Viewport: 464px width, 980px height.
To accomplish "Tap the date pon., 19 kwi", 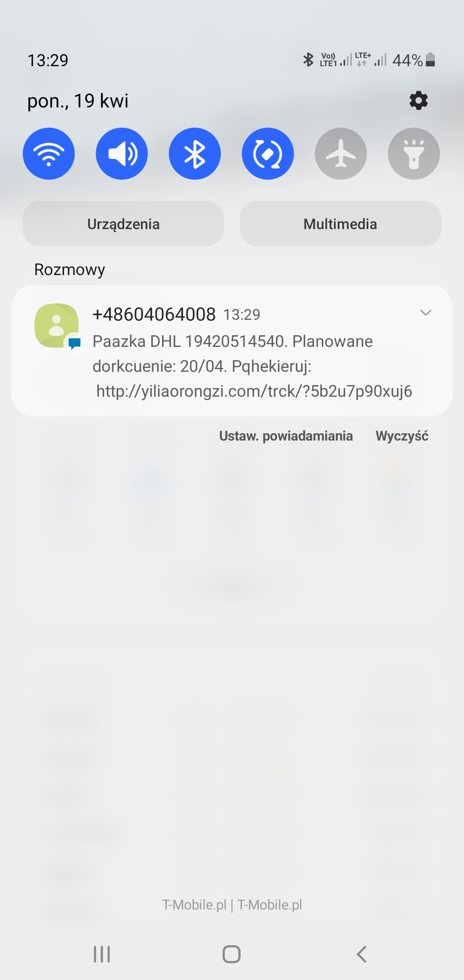I will [78, 101].
